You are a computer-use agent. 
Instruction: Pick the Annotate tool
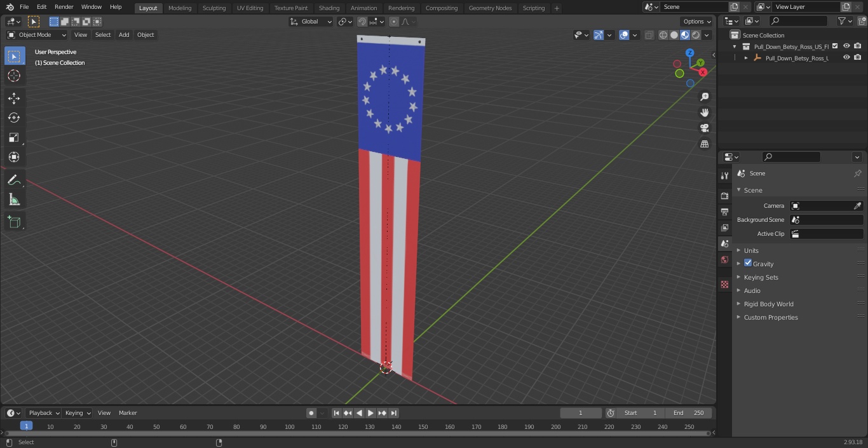(14, 180)
